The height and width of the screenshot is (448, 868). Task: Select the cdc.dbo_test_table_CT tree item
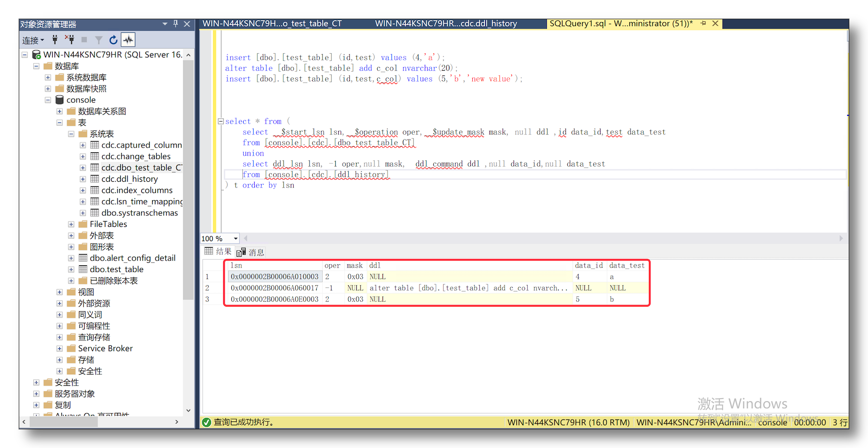pos(142,168)
